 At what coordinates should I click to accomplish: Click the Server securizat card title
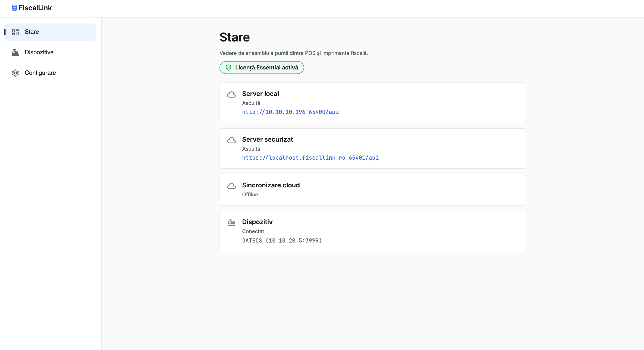(x=268, y=140)
